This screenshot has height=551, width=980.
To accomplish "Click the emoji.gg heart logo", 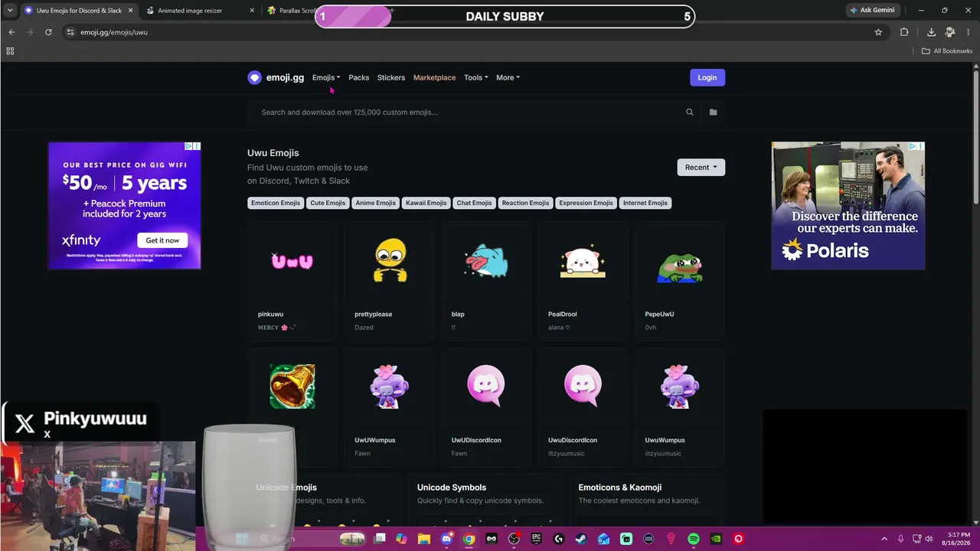I will click(x=254, y=77).
